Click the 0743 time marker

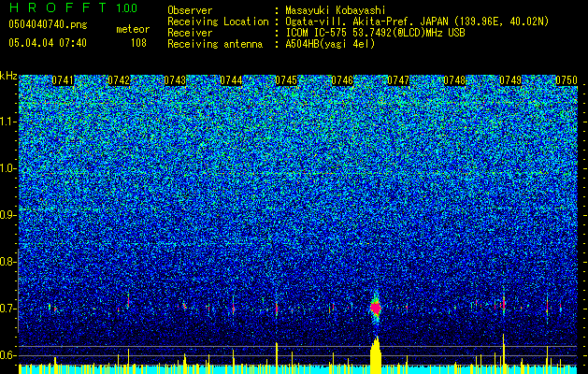pyautogui.click(x=175, y=80)
